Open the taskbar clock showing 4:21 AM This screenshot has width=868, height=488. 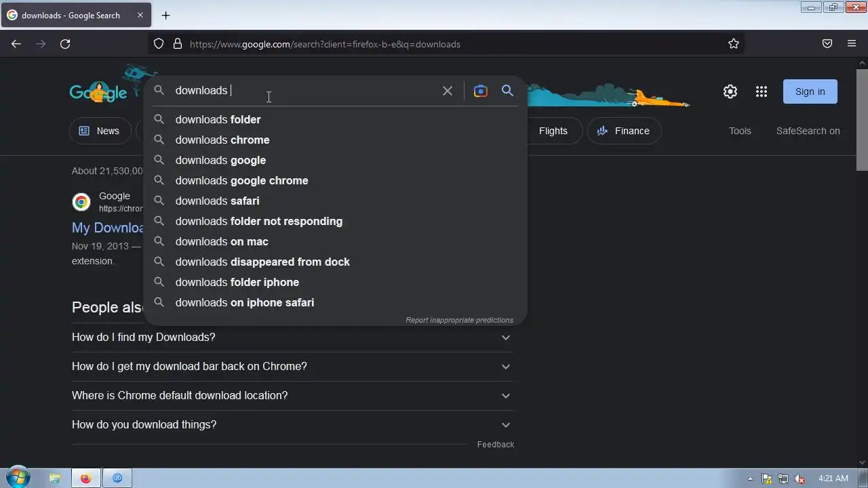pos(833,479)
